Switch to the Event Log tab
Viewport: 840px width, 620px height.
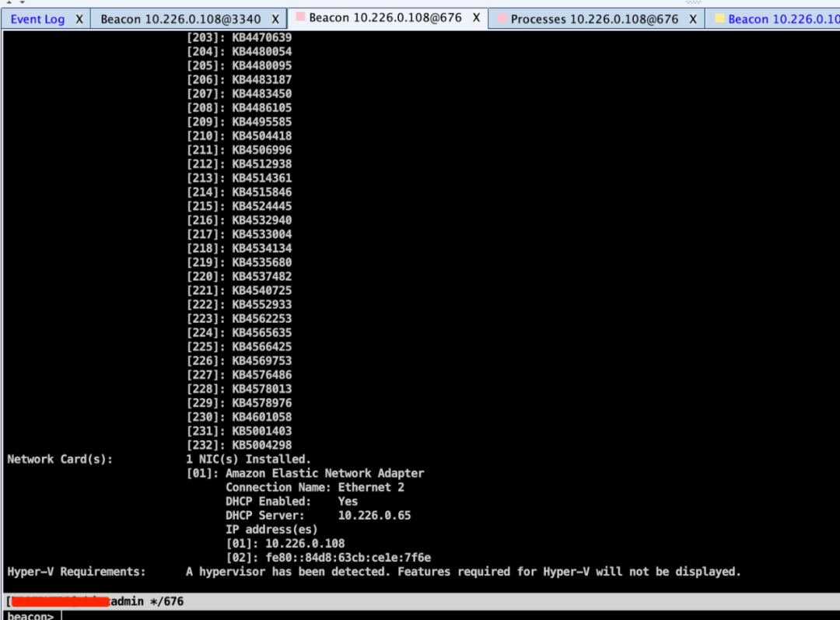tap(37, 19)
